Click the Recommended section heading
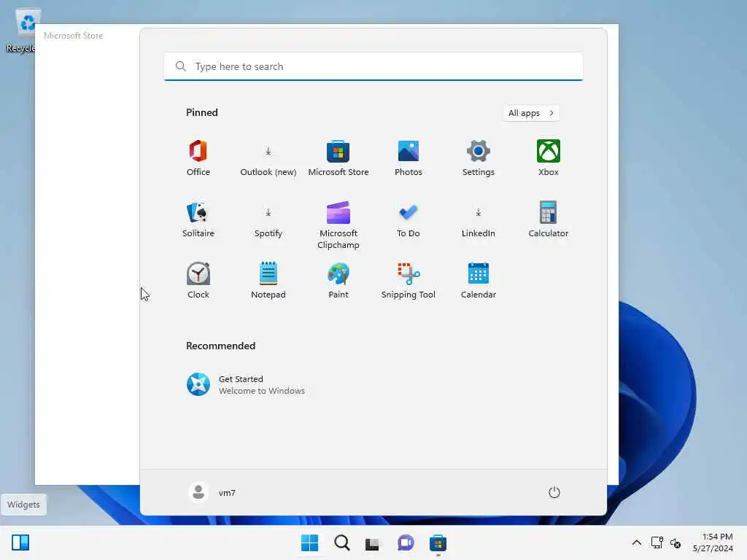Viewport: 747px width, 560px height. (220, 346)
